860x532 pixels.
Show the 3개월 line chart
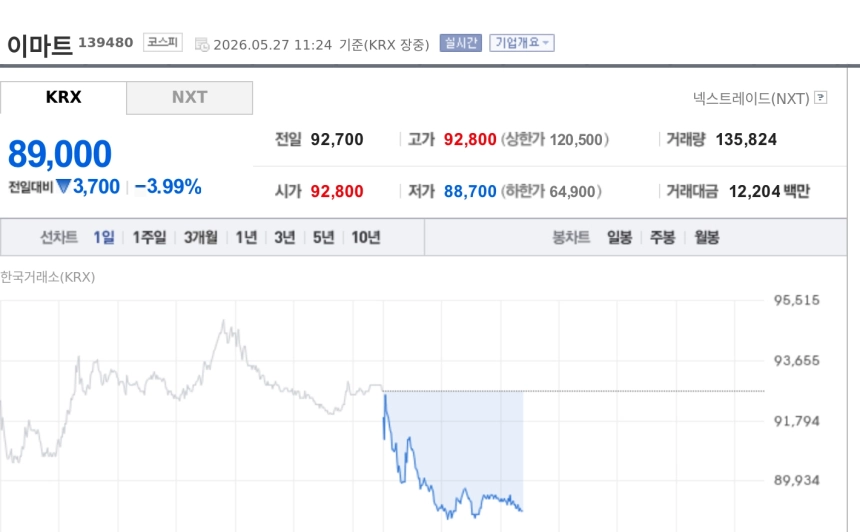coord(201,237)
